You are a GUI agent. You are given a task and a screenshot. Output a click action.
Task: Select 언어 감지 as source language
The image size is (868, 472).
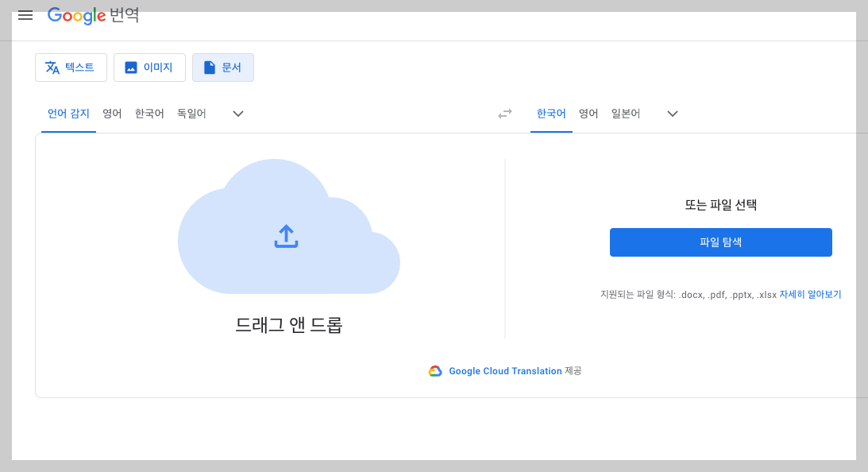[68, 113]
